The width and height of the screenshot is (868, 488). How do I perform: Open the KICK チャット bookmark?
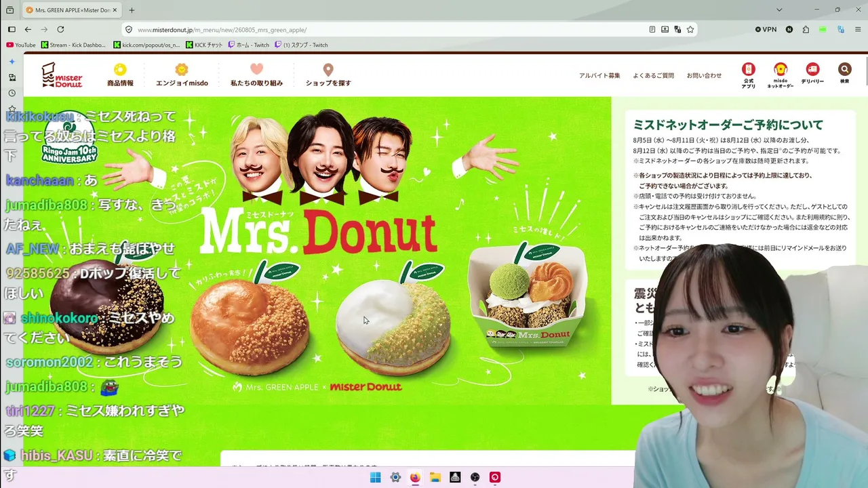(204, 45)
